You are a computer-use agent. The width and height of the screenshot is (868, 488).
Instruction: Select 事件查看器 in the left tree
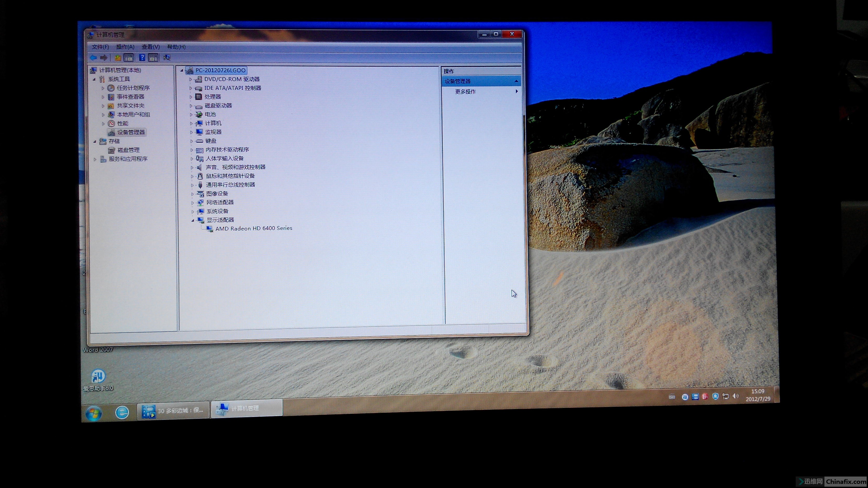tap(130, 97)
